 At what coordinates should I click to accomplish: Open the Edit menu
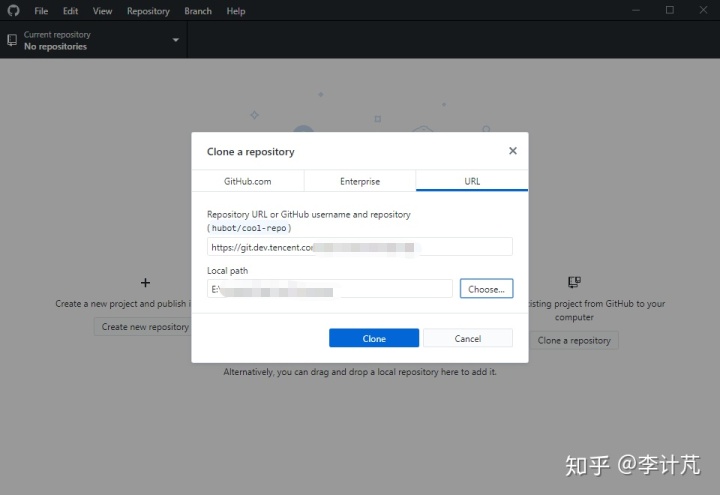(70, 11)
